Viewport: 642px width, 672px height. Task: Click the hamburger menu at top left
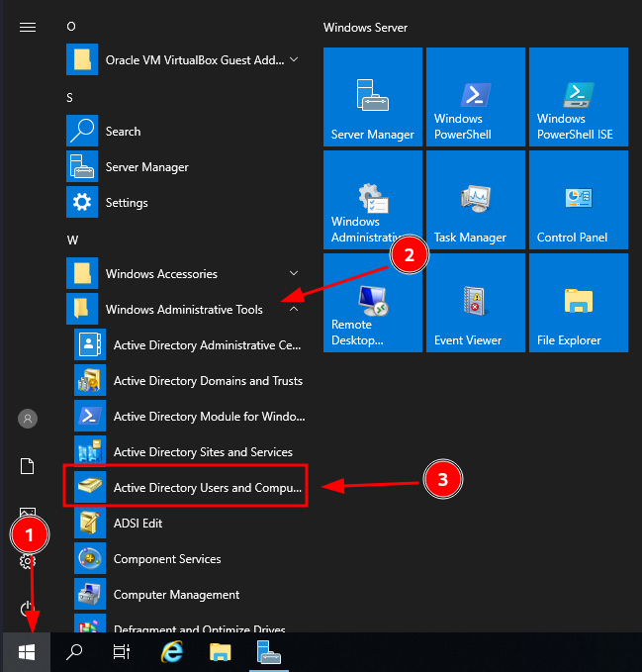(28, 28)
